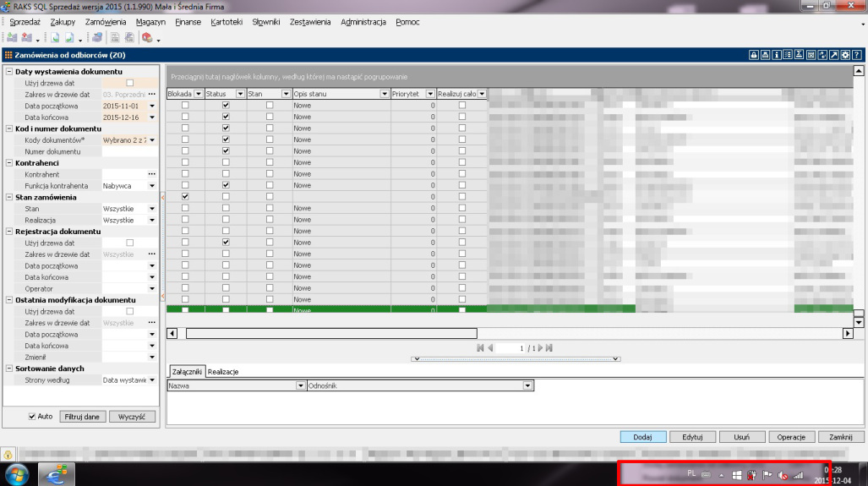This screenshot has width=868, height=486.
Task: Open the Kartoteki menu
Action: click(227, 22)
